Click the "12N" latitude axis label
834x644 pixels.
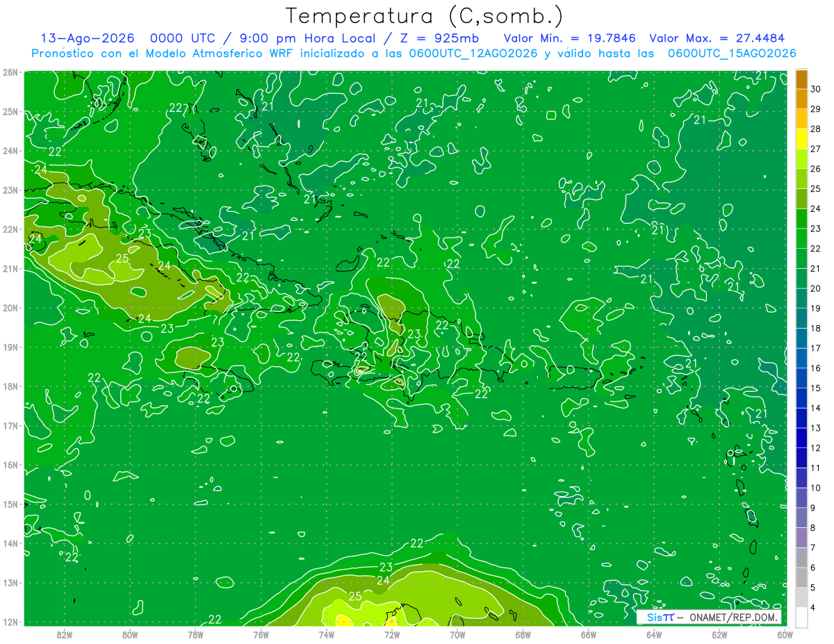(10, 622)
